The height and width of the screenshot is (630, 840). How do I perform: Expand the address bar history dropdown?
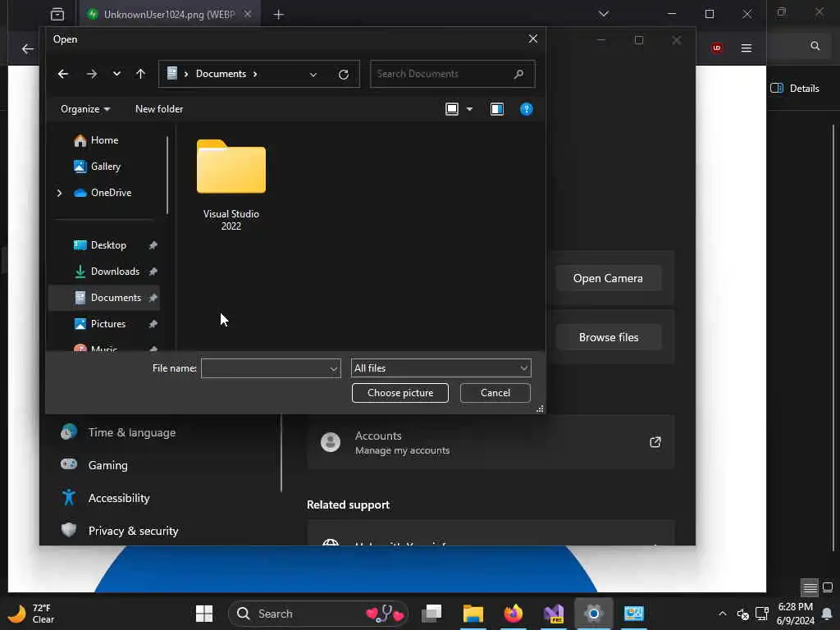pos(313,75)
